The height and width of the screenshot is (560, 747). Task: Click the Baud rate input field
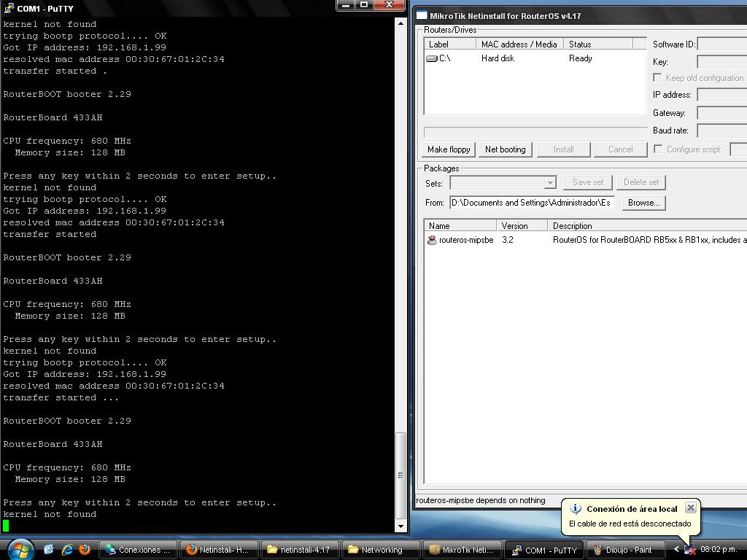(721, 131)
